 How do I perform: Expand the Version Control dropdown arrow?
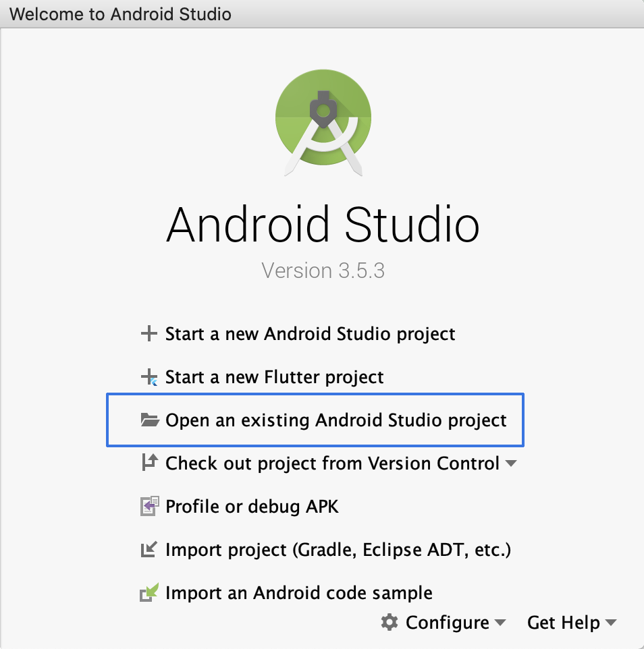[x=511, y=463]
